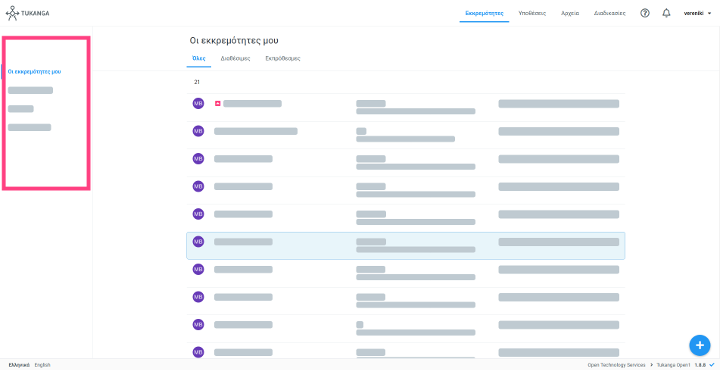Click Open Technology Services footer link

click(x=616, y=365)
